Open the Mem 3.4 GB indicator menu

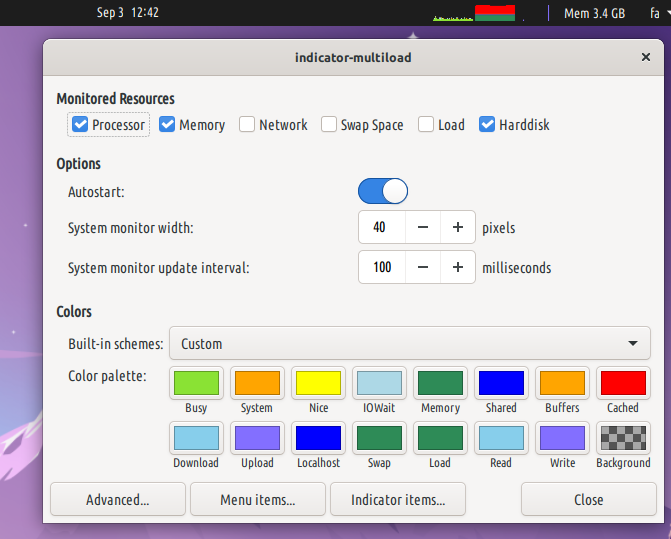pos(594,13)
